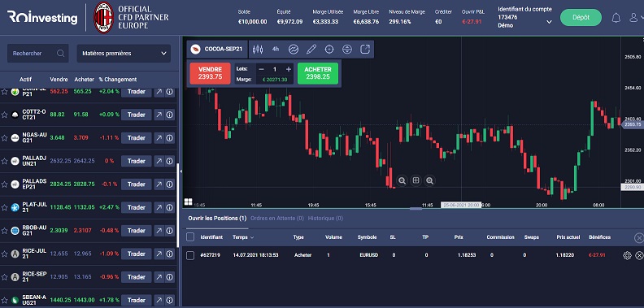This screenshot has height=308, width=644.
Task: Click Trader for PLAT-JUL21
Action: 137,207
